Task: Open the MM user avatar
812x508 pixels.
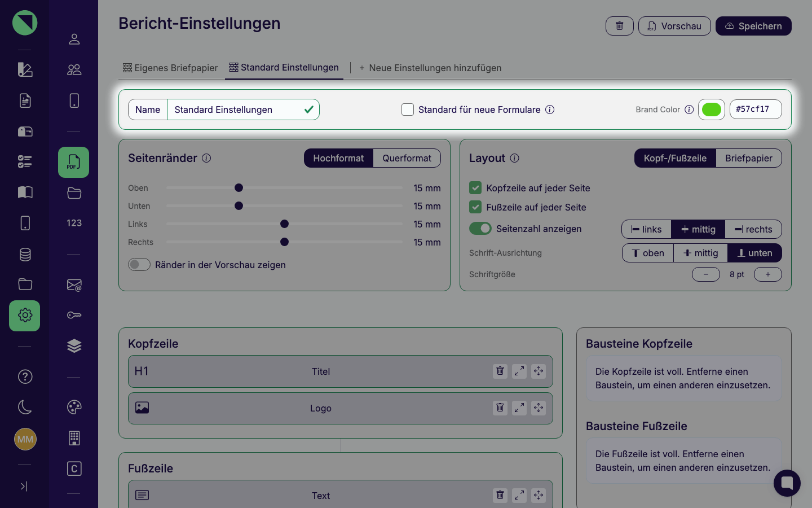Action: [x=25, y=439]
